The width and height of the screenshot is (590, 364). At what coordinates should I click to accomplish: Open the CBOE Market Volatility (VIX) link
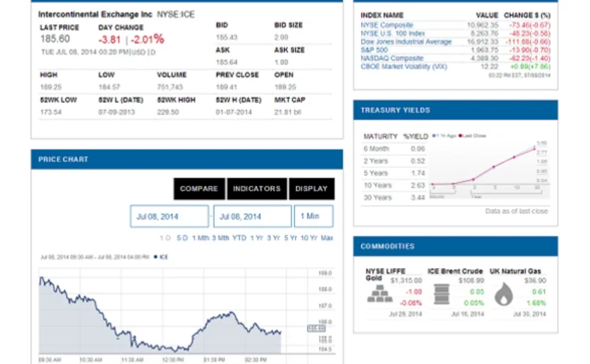pyautogui.click(x=404, y=67)
